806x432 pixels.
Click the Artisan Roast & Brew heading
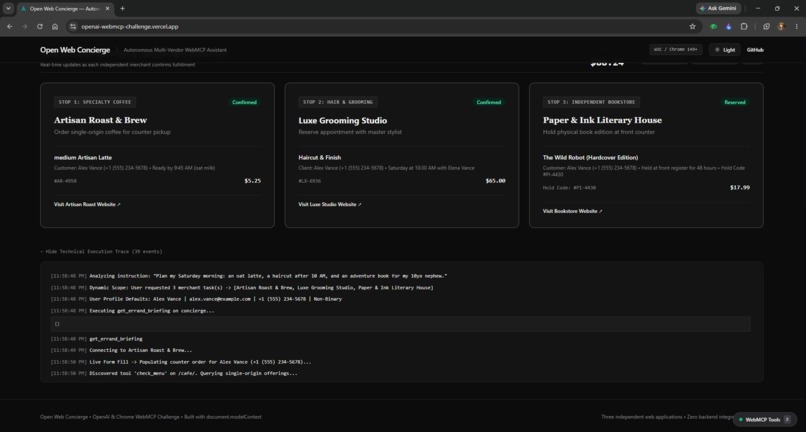(x=100, y=120)
